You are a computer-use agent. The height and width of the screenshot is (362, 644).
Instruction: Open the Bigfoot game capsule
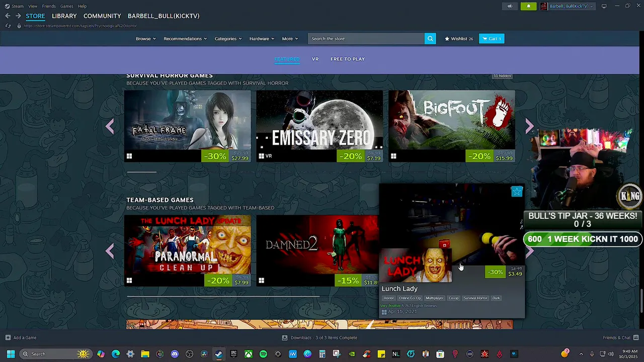[452, 126]
